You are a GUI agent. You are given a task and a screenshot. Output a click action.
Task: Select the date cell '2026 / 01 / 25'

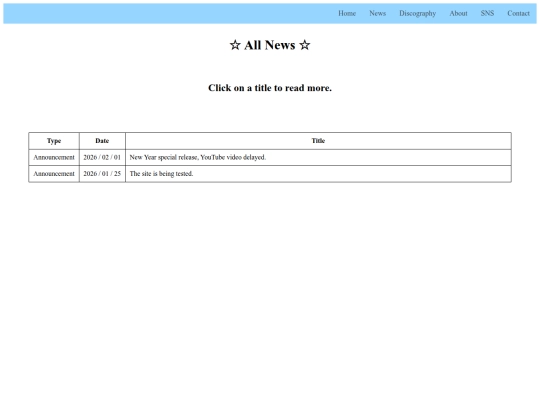102,174
